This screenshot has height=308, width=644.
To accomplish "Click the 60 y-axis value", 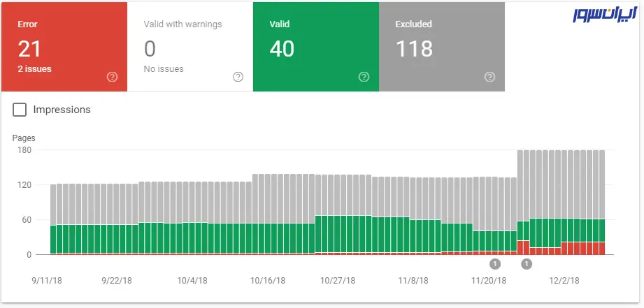I will pos(27,220).
